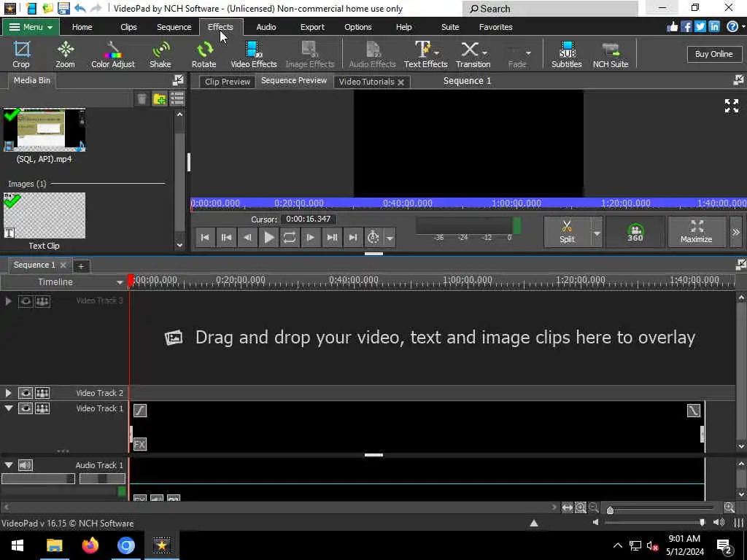Viewport: 747px width, 560px height.
Task: Switch to Video Tutorials tab
Action: coord(366,82)
